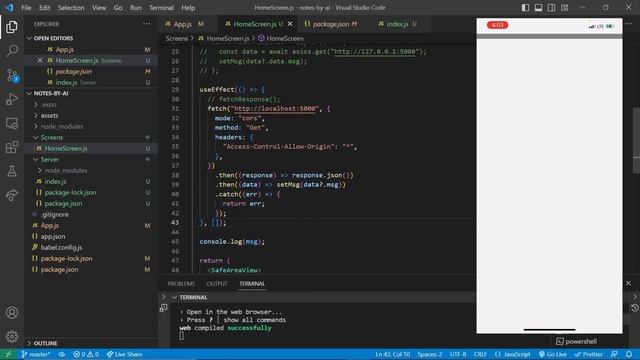This screenshot has width=640, height=360.
Task: Open Customize Layout icon in title bar
Action: pyautogui.click(x=564, y=7)
